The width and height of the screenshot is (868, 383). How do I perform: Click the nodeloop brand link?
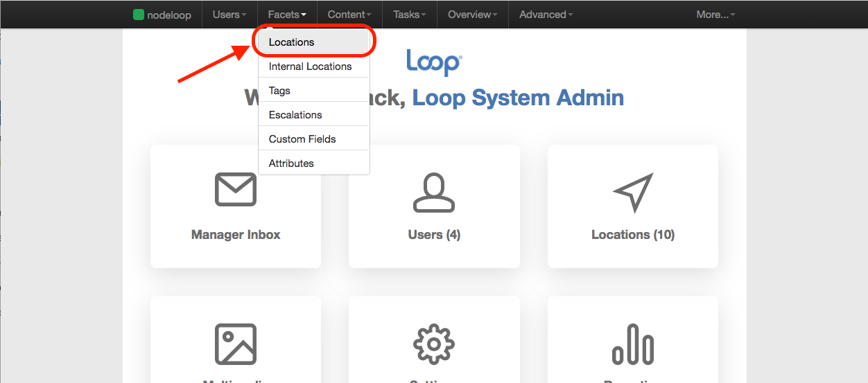coord(162,15)
